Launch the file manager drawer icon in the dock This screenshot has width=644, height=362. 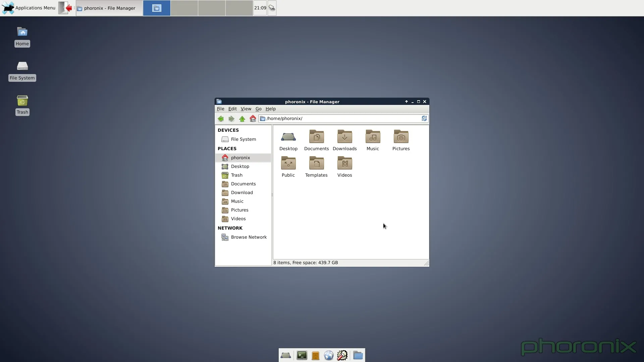[315, 355]
